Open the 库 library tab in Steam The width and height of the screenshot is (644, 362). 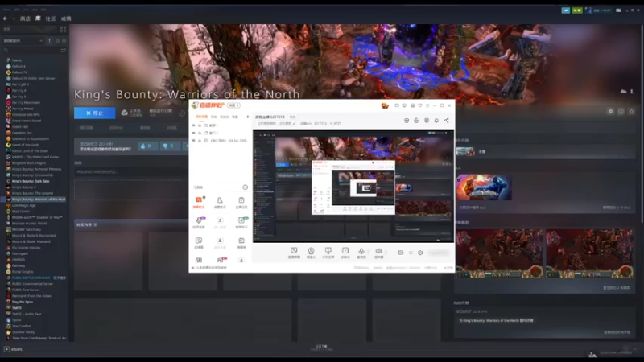38,19
